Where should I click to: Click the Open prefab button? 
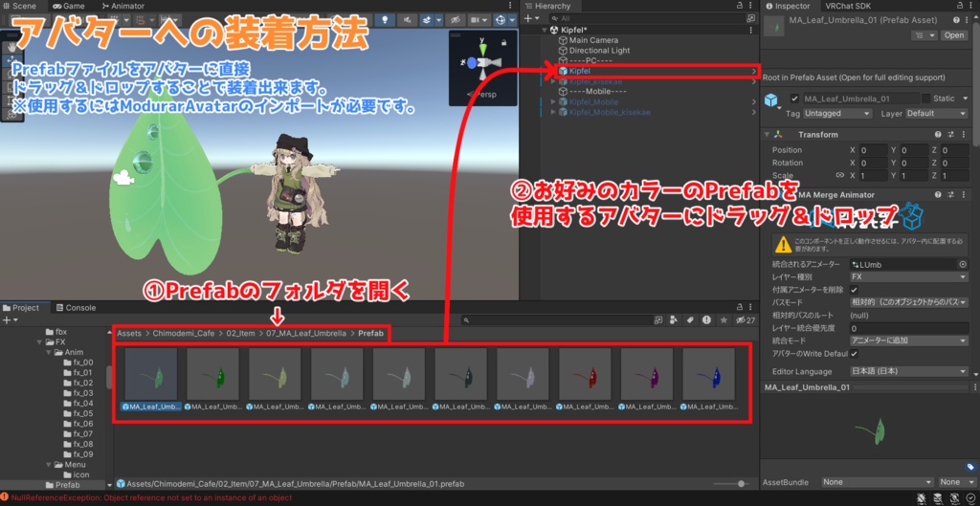point(954,35)
